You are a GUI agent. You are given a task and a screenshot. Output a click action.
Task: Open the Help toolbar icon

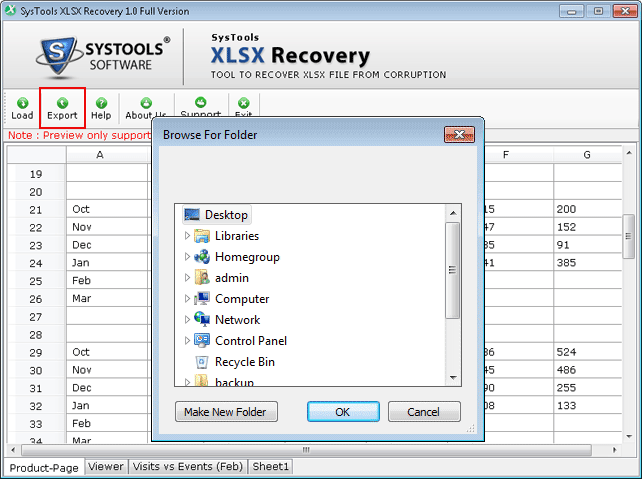click(x=101, y=102)
